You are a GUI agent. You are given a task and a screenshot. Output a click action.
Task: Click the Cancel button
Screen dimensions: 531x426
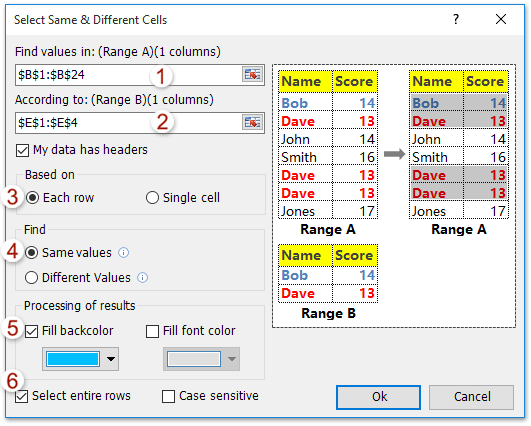pyautogui.click(x=471, y=397)
